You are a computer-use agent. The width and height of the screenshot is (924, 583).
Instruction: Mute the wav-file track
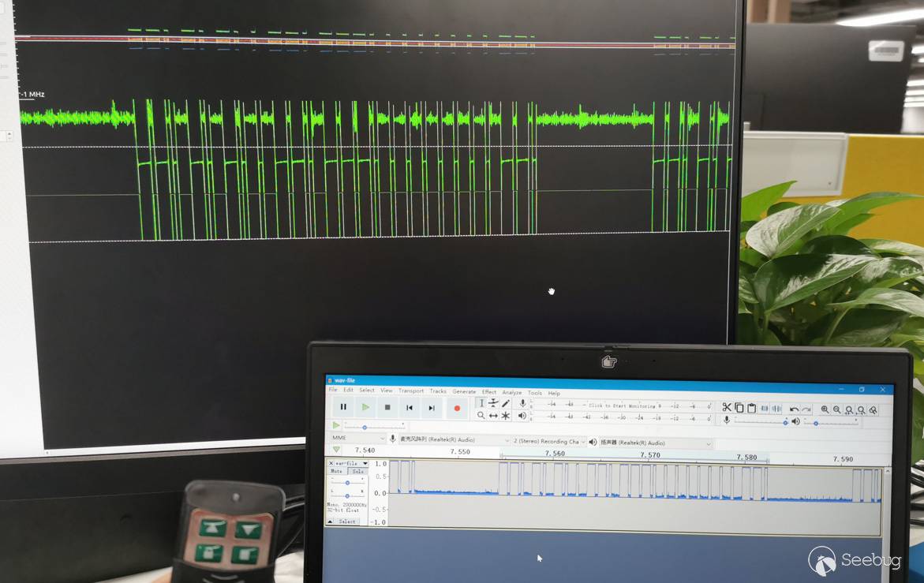tap(336, 471)
